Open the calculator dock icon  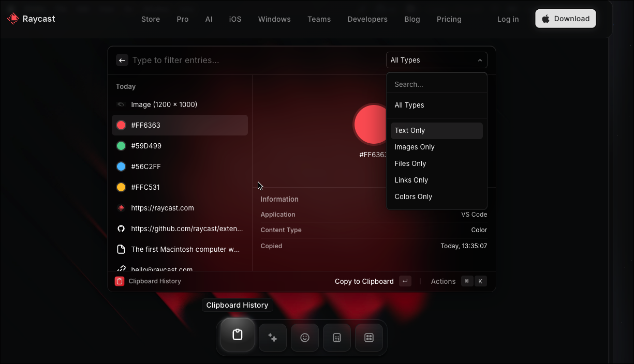pos(337,338)
